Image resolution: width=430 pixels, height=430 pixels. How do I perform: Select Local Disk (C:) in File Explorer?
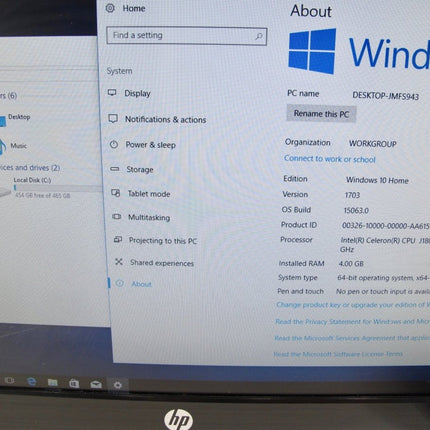32,180
